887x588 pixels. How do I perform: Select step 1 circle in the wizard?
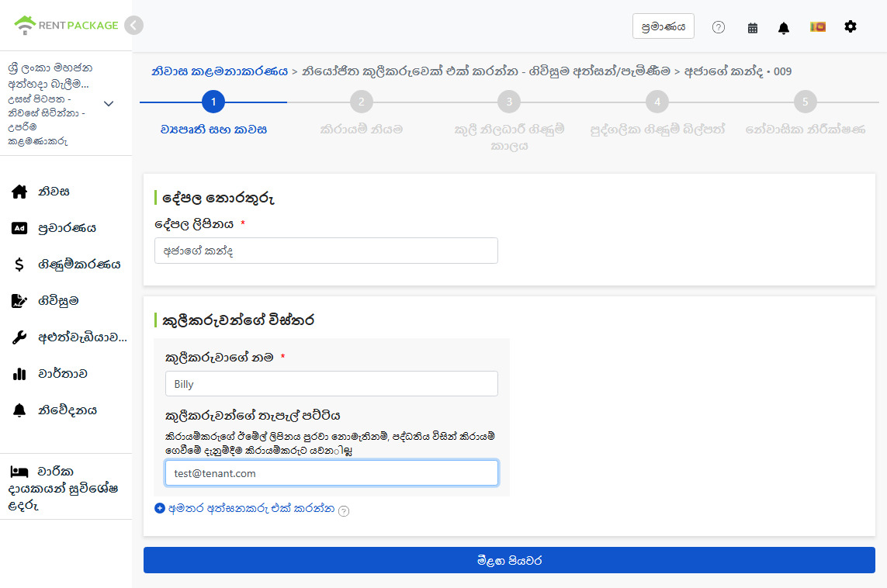coord(213,102)
